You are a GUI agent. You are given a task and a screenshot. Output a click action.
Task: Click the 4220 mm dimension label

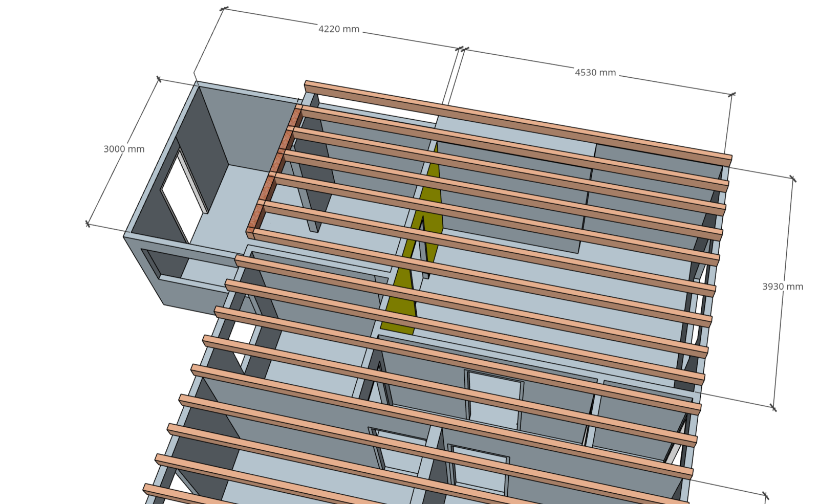[339, 29]
